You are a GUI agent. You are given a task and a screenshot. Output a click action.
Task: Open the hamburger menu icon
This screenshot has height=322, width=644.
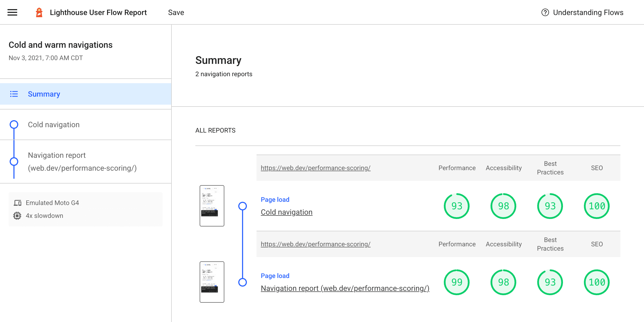[12, 12]
